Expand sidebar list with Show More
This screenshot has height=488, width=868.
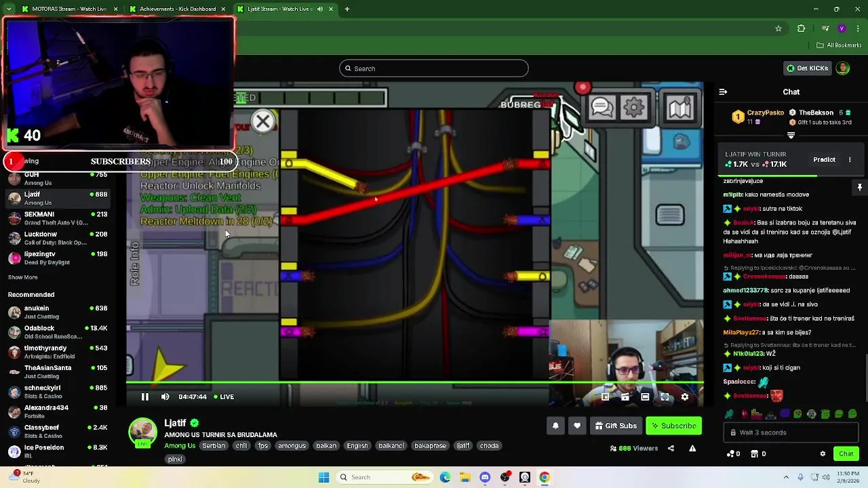point(23,277)
